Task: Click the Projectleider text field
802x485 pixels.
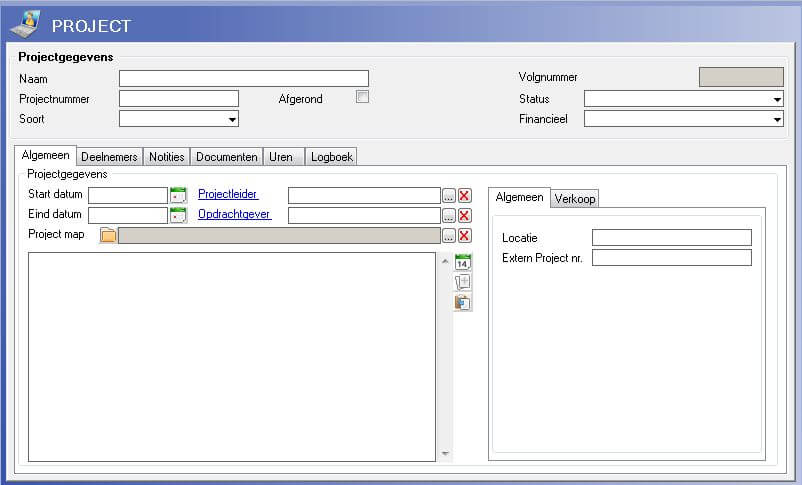Action: pos(364,195)
